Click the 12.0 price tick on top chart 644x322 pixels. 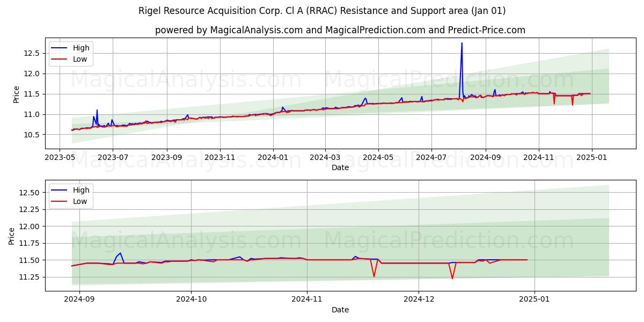(33, 74)
